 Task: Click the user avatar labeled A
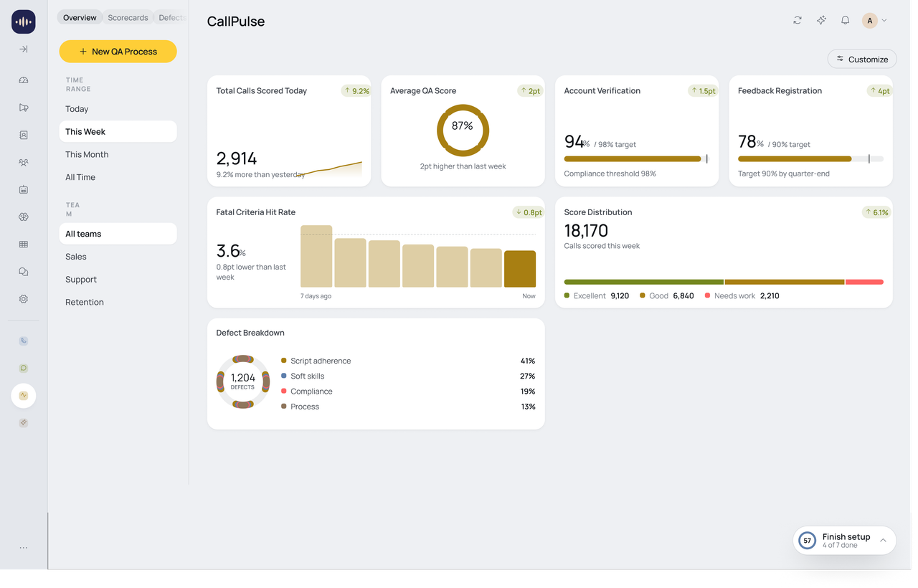coord(870,21)
